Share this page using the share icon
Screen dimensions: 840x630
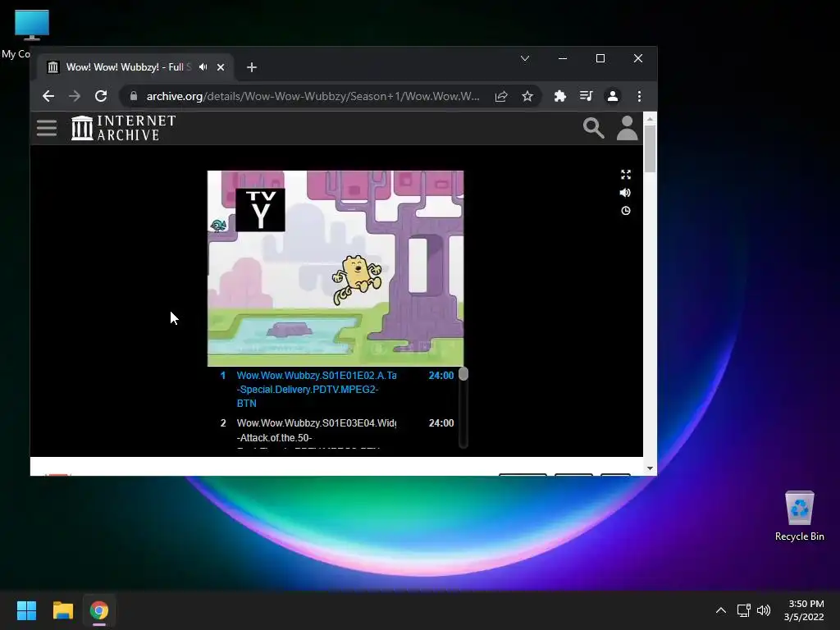(501, 97)
